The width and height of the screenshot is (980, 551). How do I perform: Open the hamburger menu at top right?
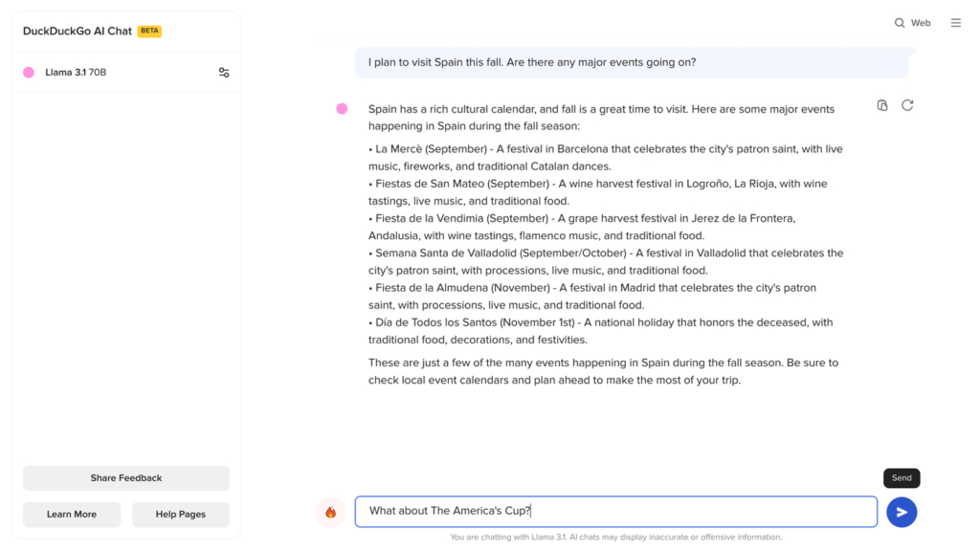pos(955,22)
